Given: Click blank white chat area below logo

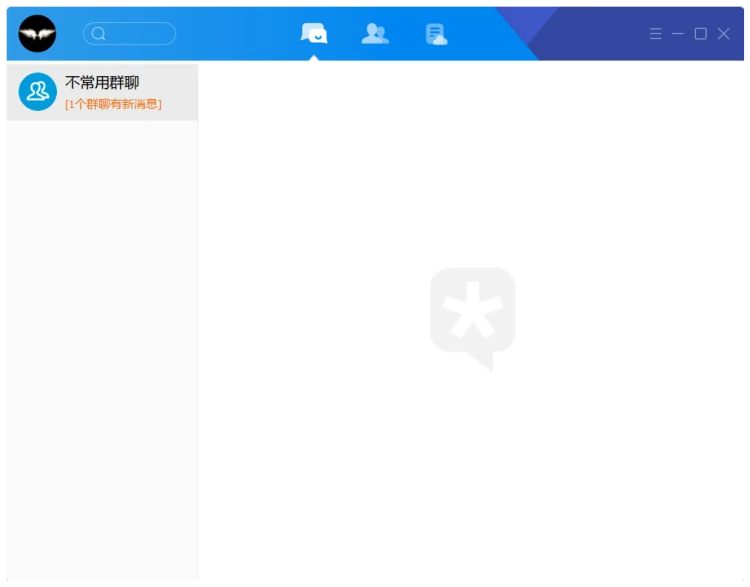Looking at the screenshot, I should [472, 470].
